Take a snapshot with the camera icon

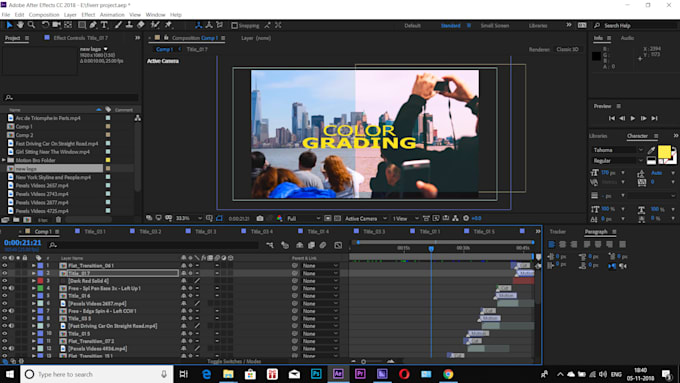260,218
